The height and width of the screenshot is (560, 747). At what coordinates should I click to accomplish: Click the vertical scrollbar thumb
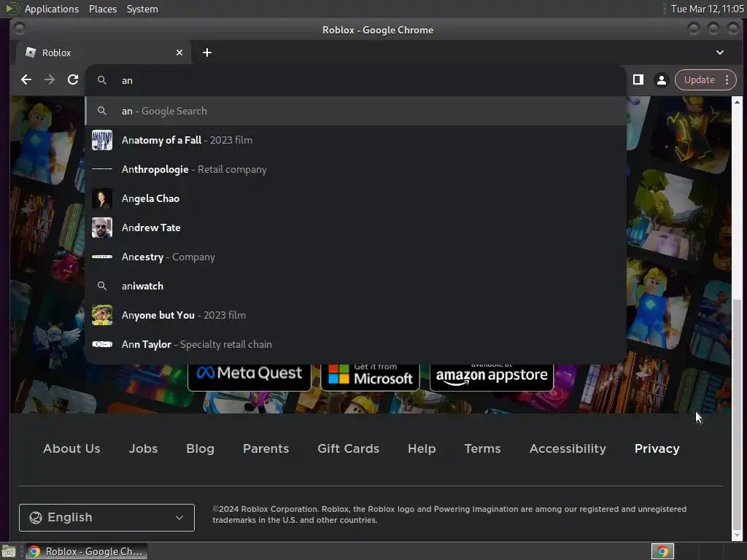pos(737,414)
